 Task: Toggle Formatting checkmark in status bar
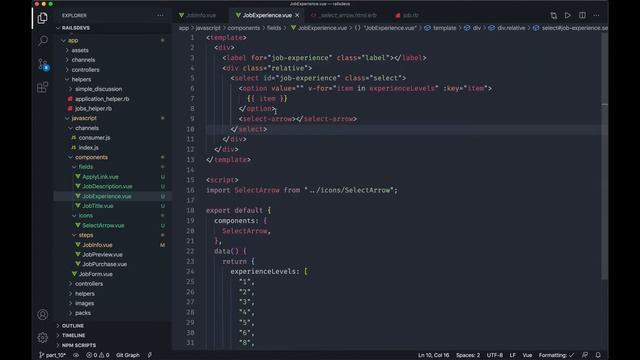[x=556, y=355]
